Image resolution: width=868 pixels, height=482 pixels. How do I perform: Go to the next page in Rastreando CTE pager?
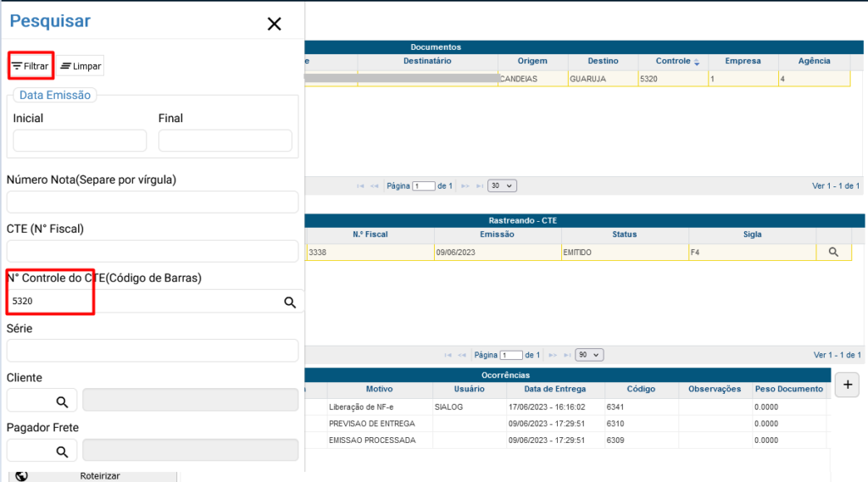(x=553, y=355)
